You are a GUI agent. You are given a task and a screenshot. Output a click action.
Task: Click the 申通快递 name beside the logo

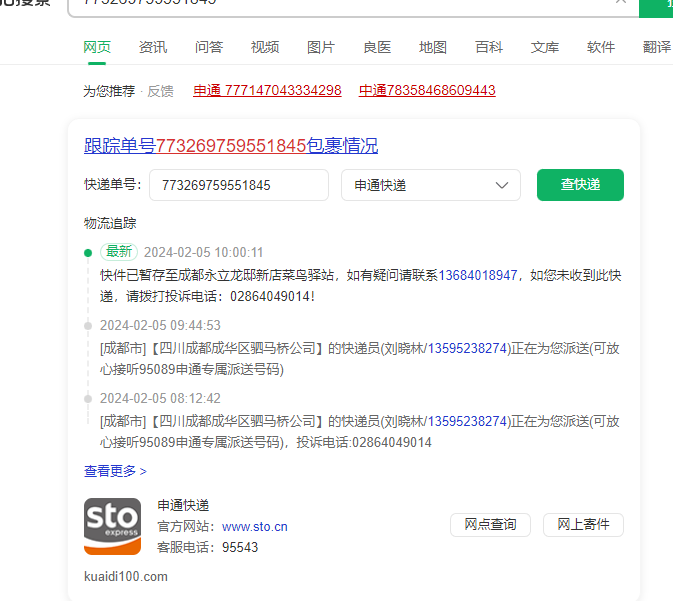tap(183, 505)
